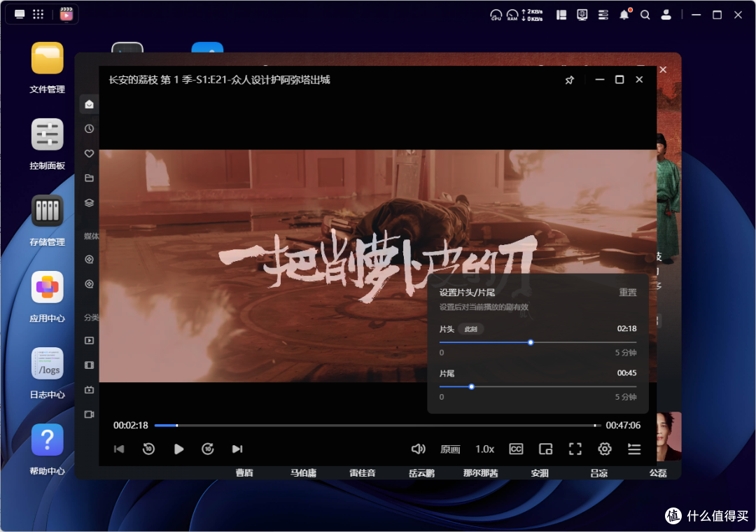Image resolution: width=756 pixels, height=532 pixels.
Task: Open the recent history clock sidebar icon
Action: pos(89,129)
